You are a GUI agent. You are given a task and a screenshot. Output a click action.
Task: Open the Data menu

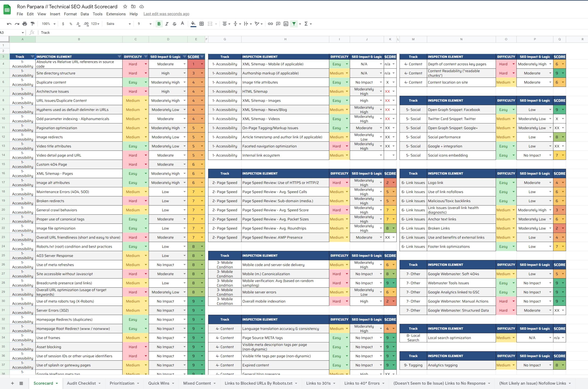pyautogui.click(x=85, y=14)
